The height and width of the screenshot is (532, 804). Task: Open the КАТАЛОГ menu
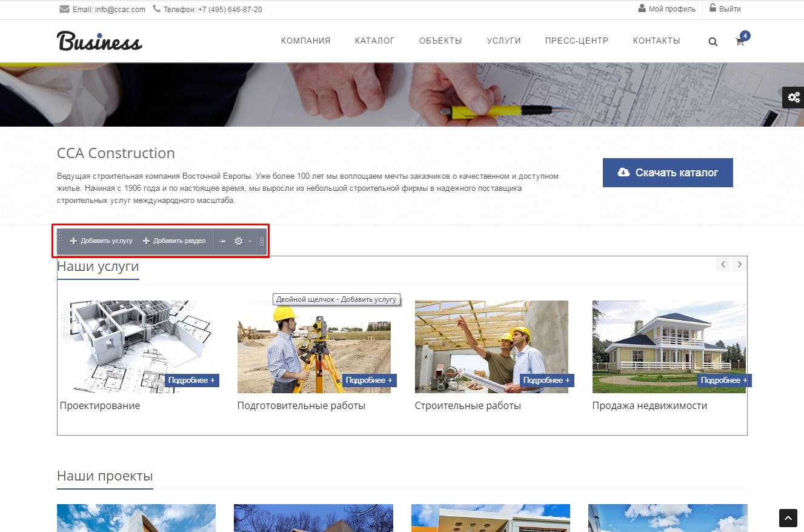pyautogui.click(x=375, y=41)
